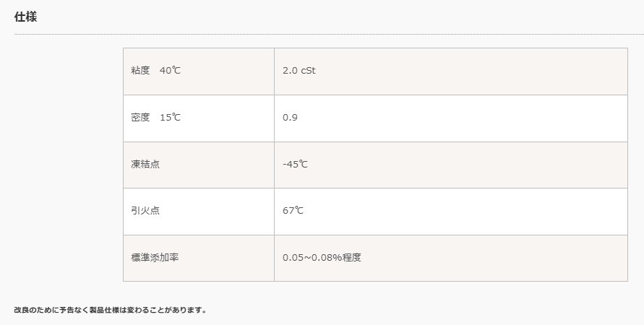Select the 凍結点 label cell
This screenshot has width=644, height=325.
coord(199,165)
